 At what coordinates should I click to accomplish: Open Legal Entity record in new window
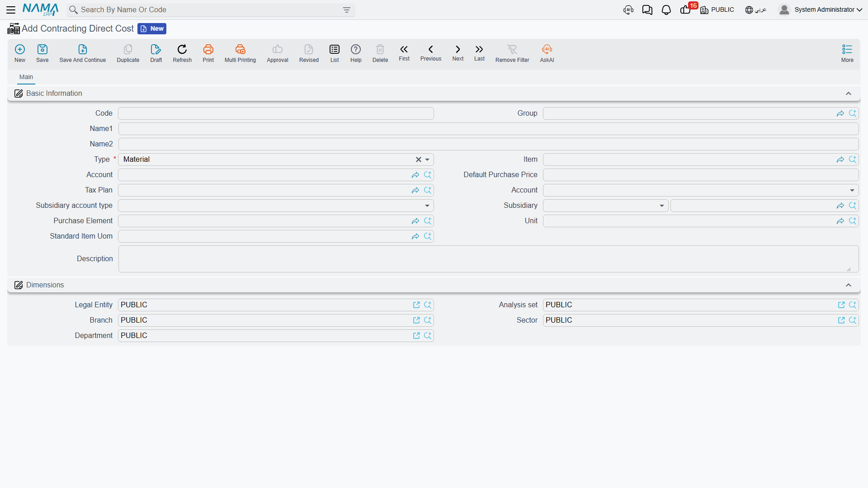[416, 305]
